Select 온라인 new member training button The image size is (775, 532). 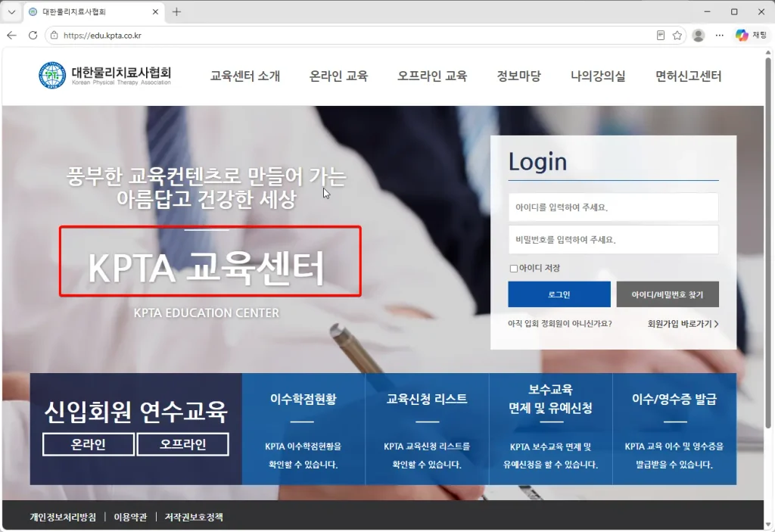click(x=88, y=444)
